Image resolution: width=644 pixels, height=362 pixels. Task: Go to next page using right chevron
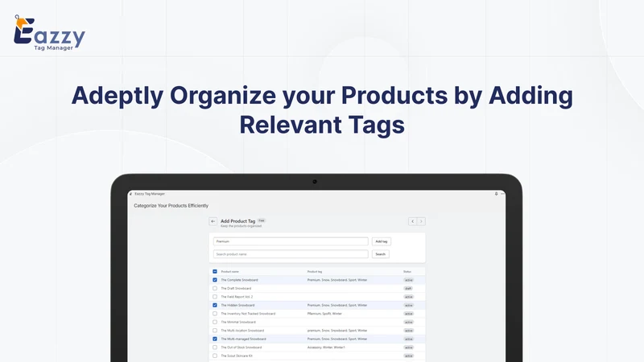click(421, 221)
